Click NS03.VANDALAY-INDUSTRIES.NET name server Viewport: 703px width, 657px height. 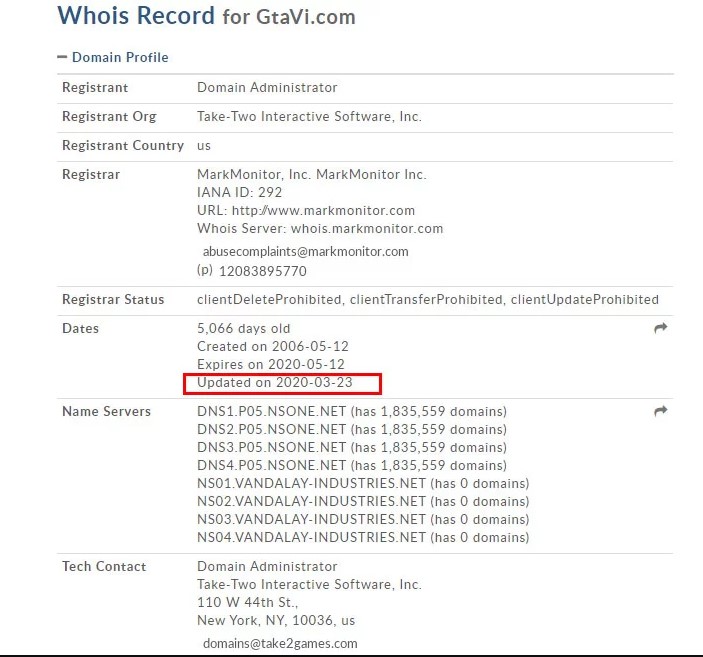tap(363, 519)
